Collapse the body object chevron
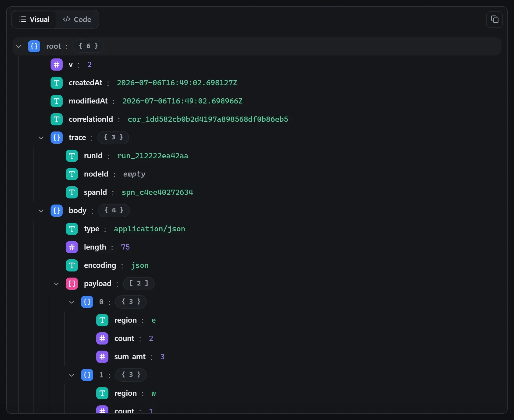The image size is (514, 420). (x=41, y=211)
